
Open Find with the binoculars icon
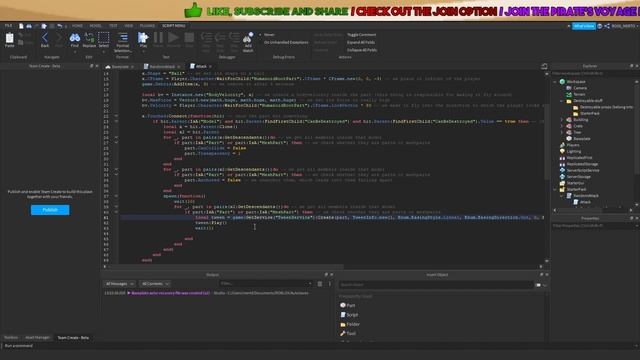tap(75, 38)
